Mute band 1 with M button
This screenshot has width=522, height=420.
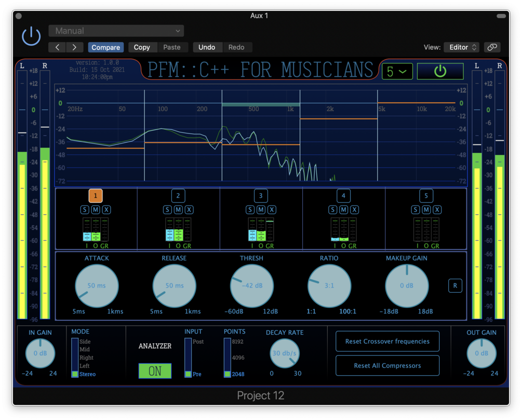[96, 210]
